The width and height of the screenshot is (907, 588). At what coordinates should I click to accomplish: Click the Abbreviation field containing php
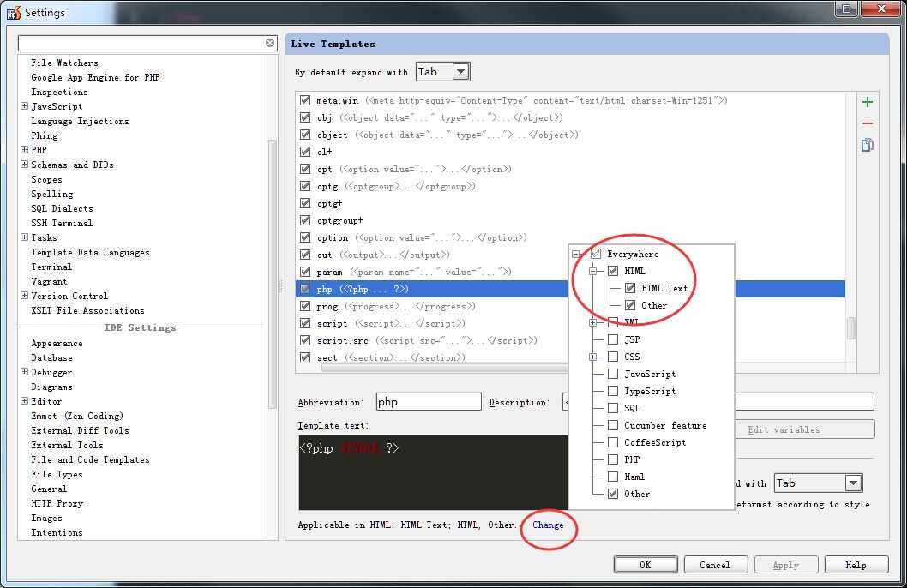click(x=429, y=402)
